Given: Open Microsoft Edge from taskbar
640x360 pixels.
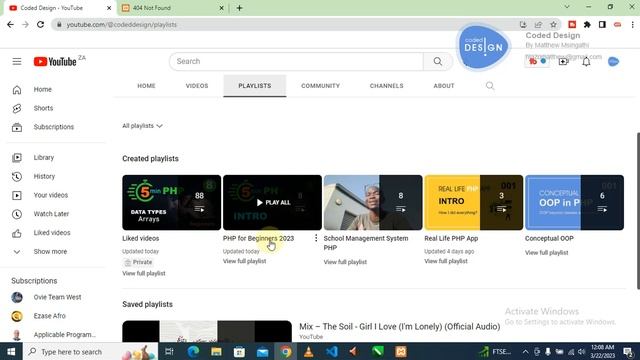Looking at the screenshot, I should (193, 351).
